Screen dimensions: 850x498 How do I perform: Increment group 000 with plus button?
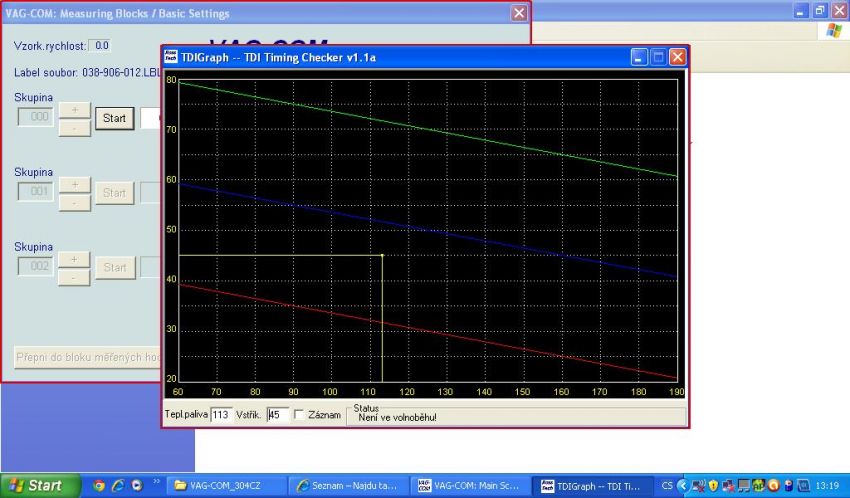coord(74,109)
